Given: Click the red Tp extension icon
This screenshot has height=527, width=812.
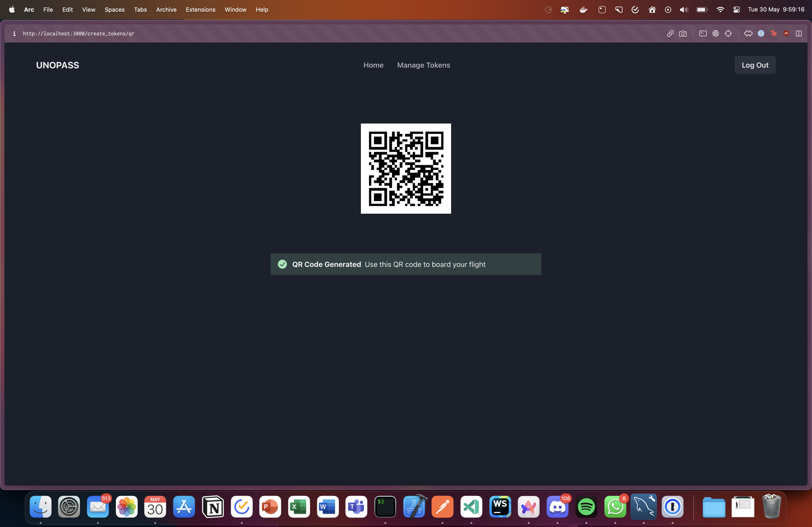Looking at the screenshot, I should click(x=773, y=33).
